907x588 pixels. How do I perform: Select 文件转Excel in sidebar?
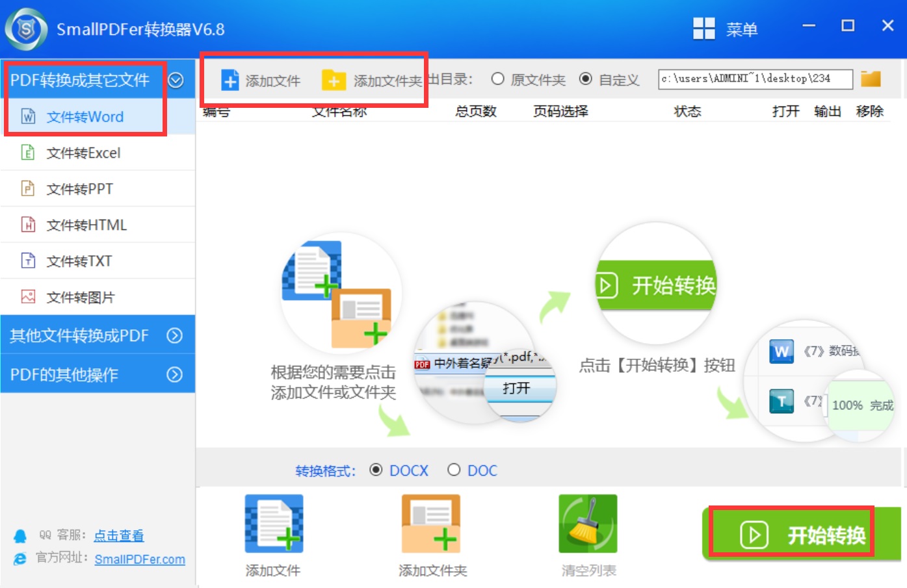(x=98, y=153)
